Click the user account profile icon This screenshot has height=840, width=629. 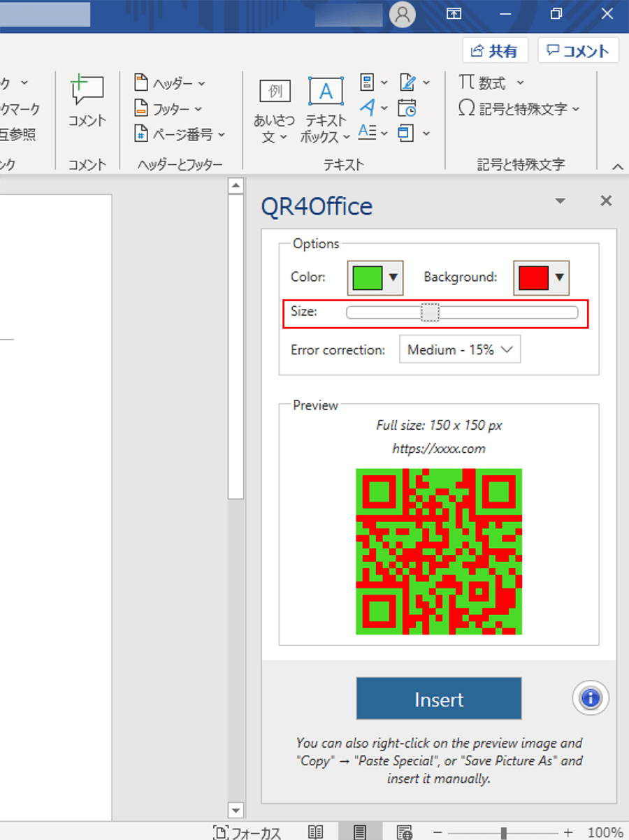403,15
